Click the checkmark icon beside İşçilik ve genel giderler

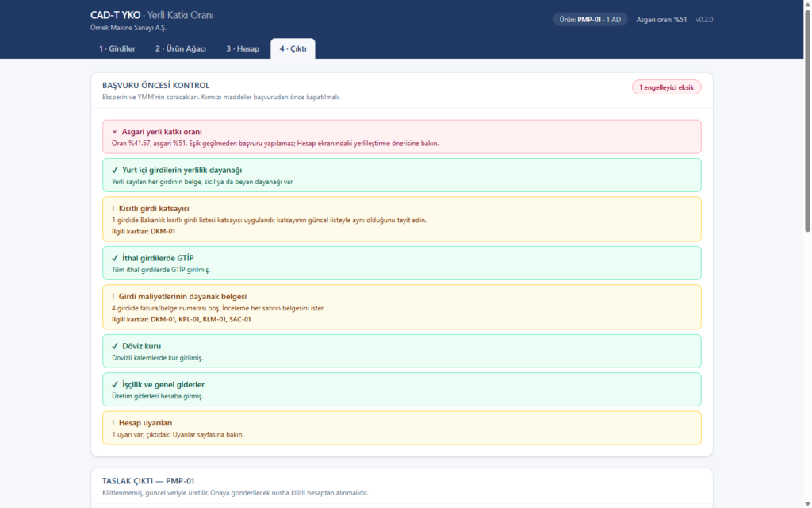[115, 385]
